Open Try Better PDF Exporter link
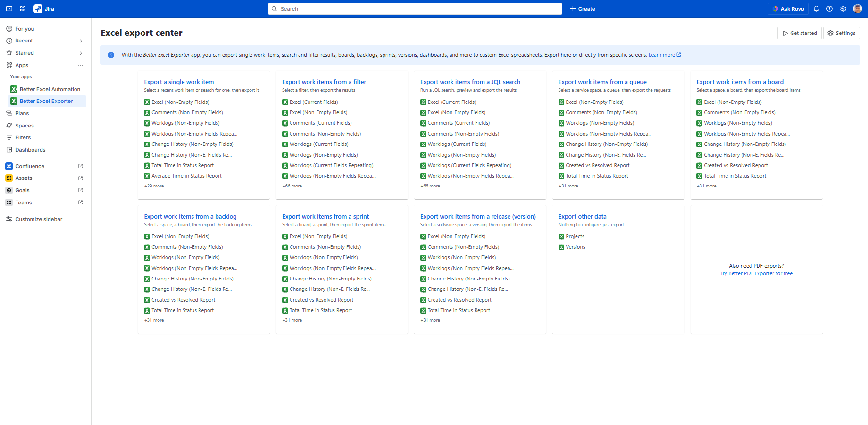This screenshot has height=425, width=868. (756, 273)
